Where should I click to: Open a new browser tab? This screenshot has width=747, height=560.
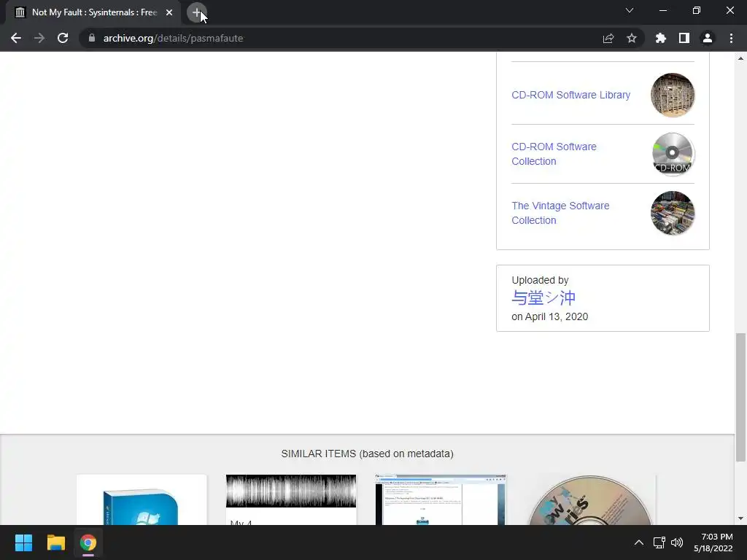click(196, 12)
